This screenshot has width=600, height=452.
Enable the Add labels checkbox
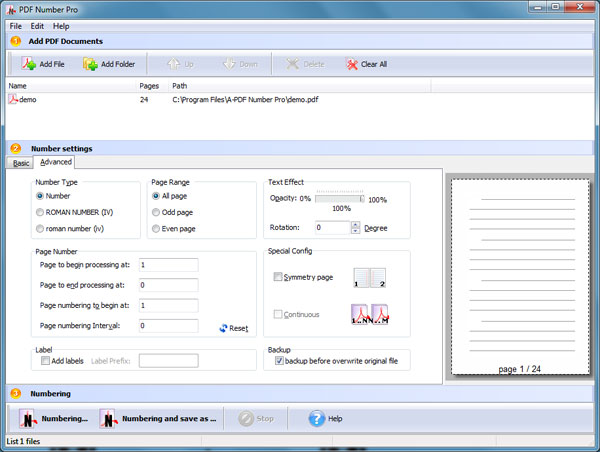(x=45, y=361)
